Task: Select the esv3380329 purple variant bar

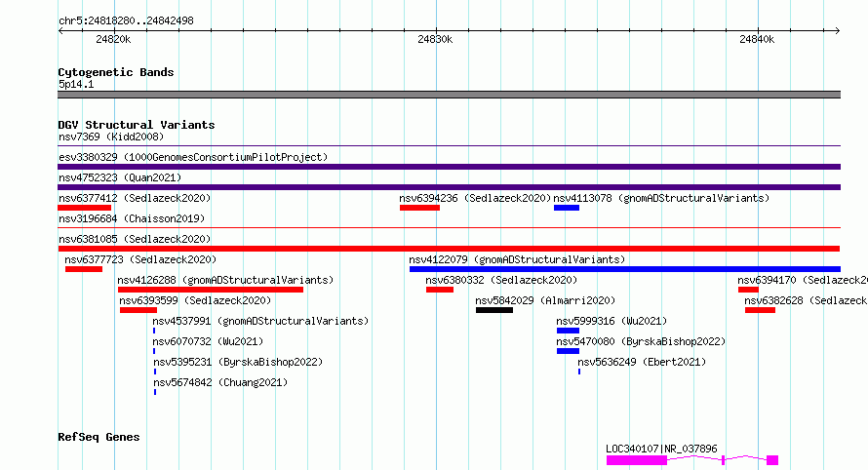Action: [449, 167]
